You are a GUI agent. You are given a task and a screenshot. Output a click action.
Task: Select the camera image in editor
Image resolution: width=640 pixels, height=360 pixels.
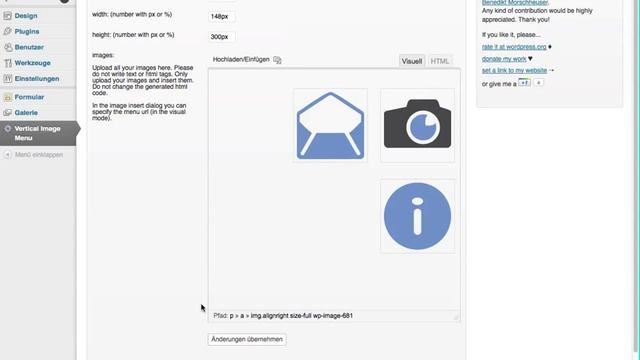point(417,126)
